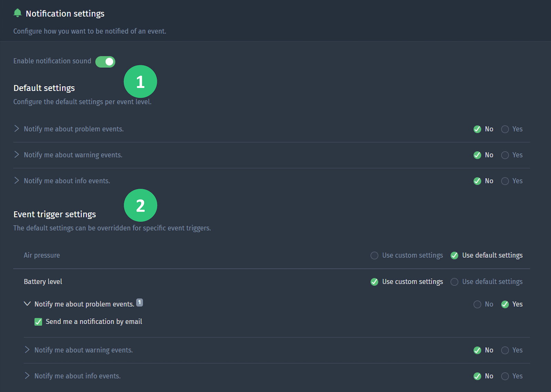Click the Event trigger settings heading

pos(54,214)
